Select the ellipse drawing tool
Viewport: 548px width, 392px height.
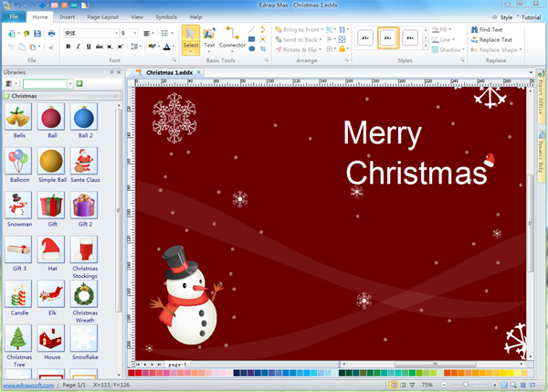[252, 49]
